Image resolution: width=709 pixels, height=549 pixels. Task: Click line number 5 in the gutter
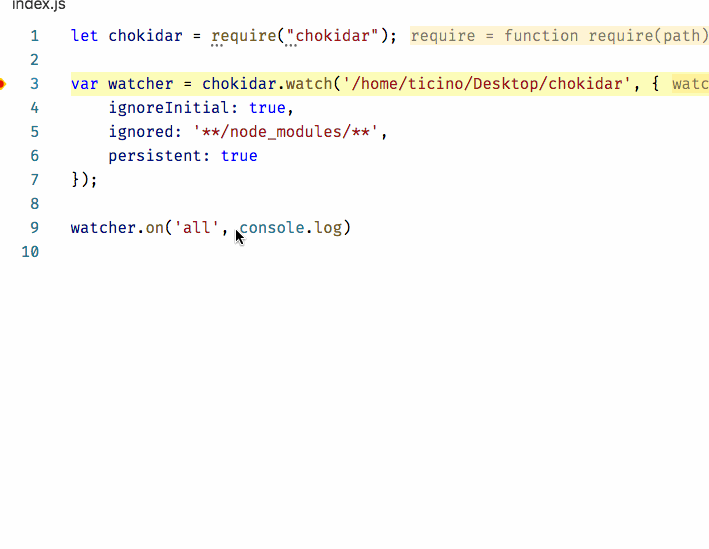35,132
